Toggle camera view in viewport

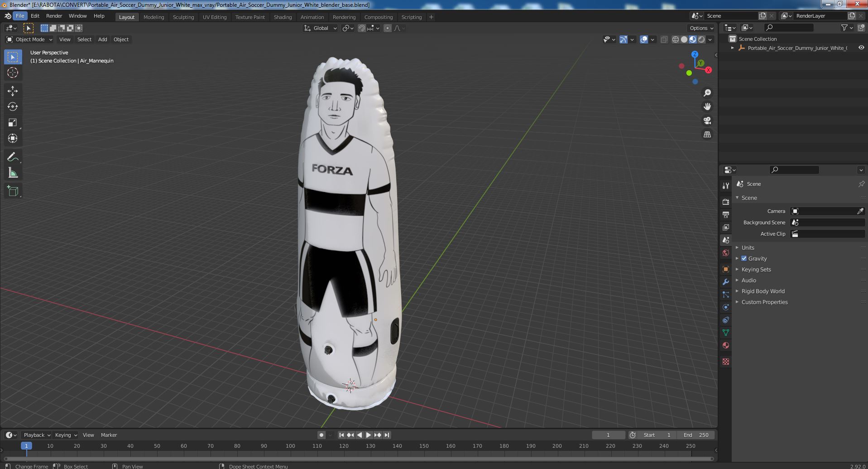pyautogui.click(x=707, y=121)
